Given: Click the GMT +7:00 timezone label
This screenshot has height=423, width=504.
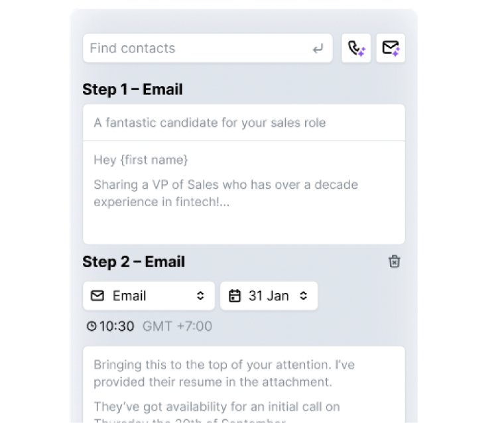Looking at the screenshot, I should (x=176, y=326).
